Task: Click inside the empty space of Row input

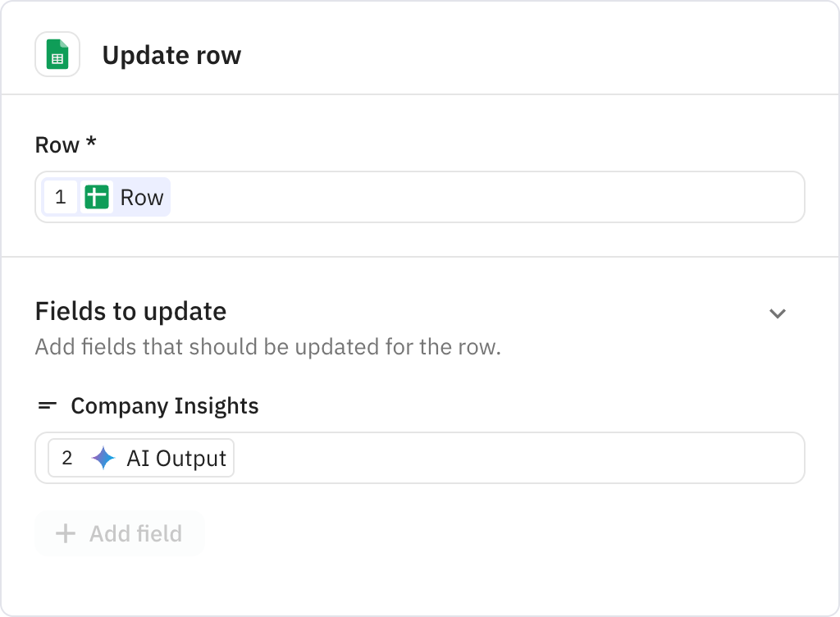Action: click(492, 197)
